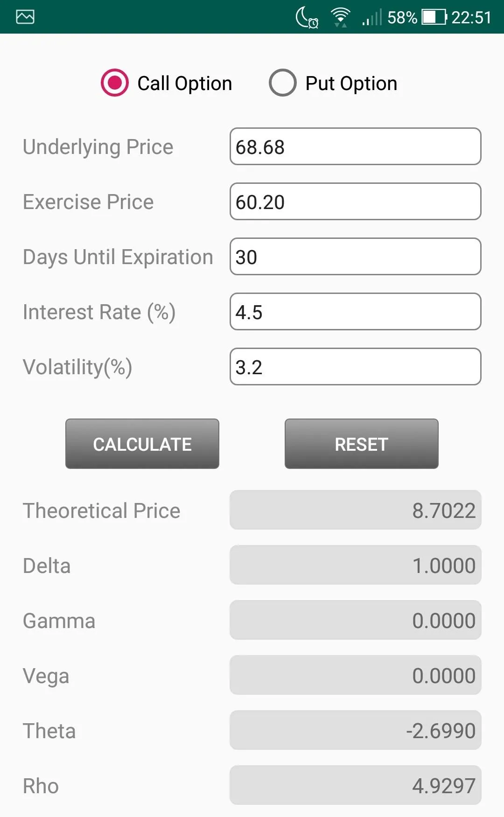Tap the Delta result value
This screenshot has width=504, height=817.
point(355,565)
